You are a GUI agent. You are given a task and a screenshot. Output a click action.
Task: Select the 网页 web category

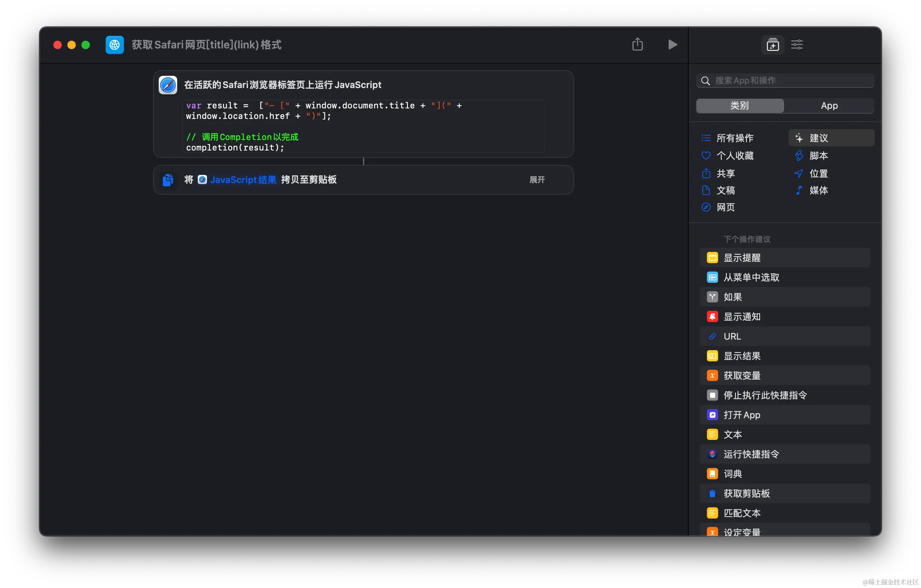tap(725, 207)
